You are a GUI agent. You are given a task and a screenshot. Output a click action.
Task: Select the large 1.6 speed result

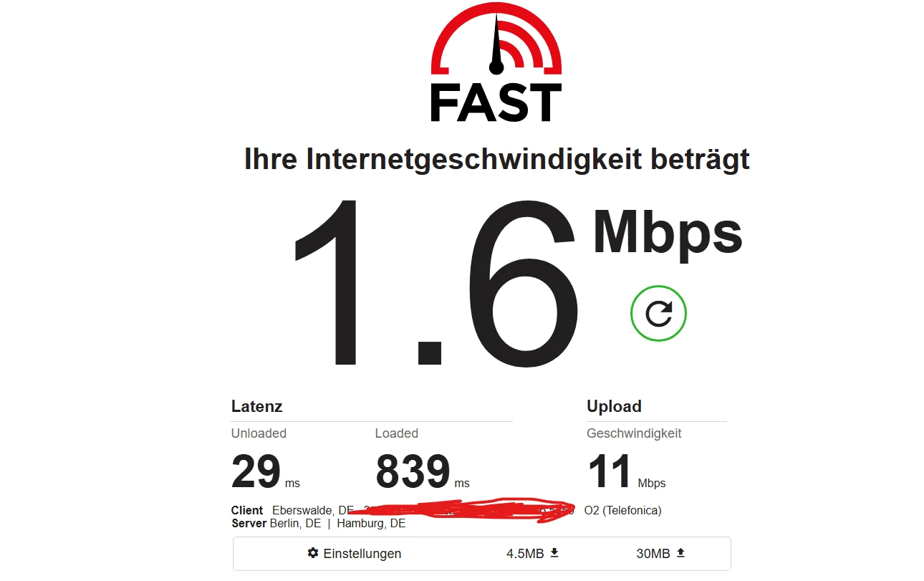click(x=435, y=283)
